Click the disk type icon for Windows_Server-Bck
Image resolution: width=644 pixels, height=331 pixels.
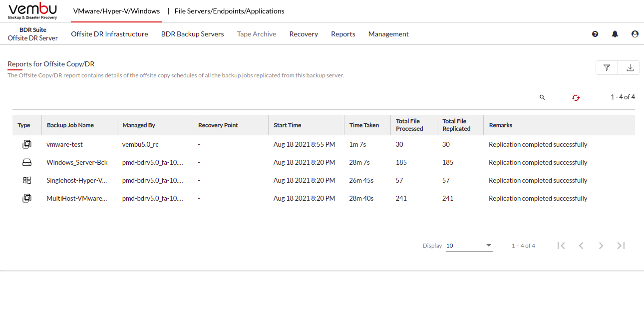27,162
